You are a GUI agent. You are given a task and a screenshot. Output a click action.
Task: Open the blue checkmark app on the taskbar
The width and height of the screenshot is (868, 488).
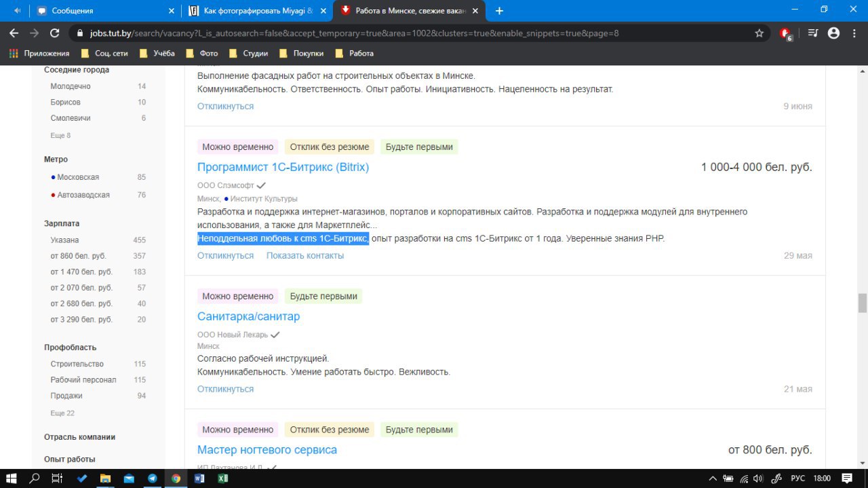click(82, 478)
